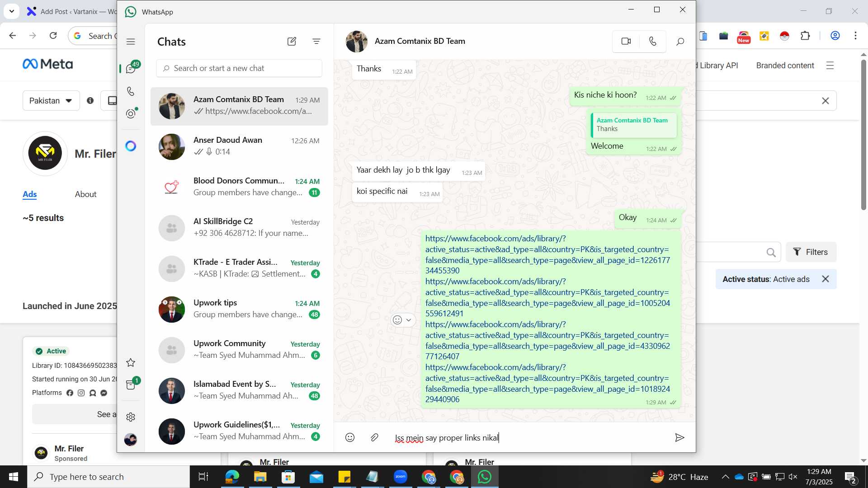
Task: Open Islamabad Event by S chat
Action: pyautogui.click(x=239, y=390)
